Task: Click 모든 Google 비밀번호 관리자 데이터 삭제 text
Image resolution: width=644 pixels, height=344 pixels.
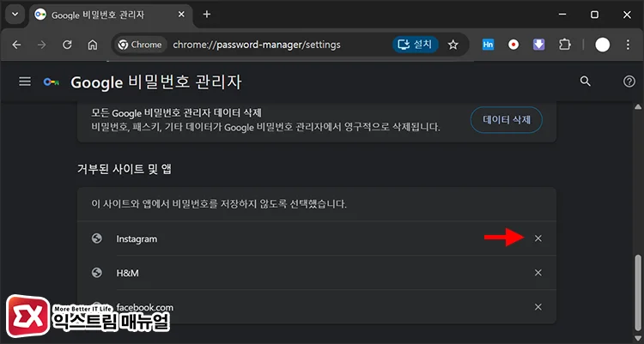Action: (176, 112)
